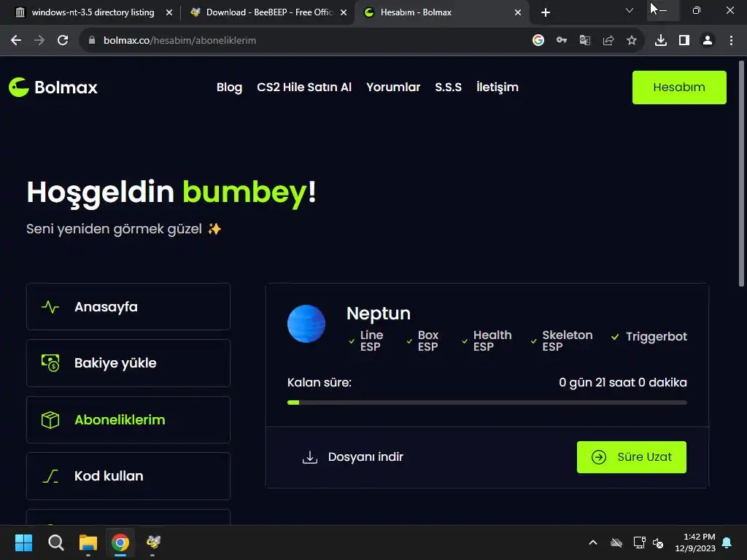The width and height of the screenshot is (747, 560).
Task: Click the Chrome taskbar icon
Action: click(120, 542)
